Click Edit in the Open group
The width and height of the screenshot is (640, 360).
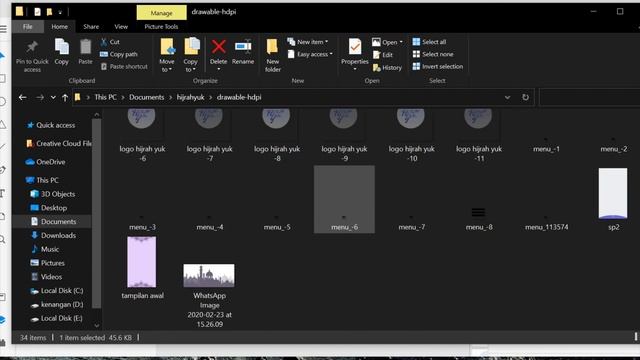(x=383, y=55)
